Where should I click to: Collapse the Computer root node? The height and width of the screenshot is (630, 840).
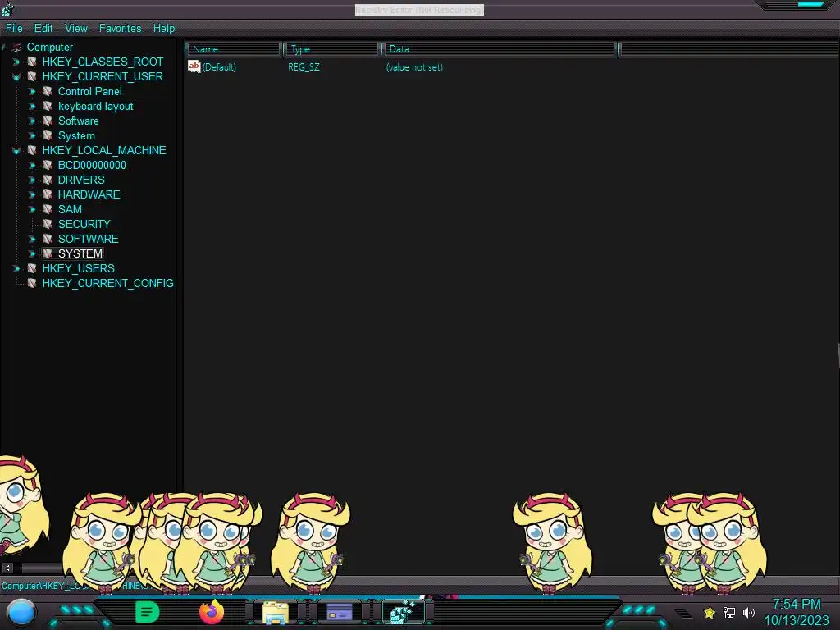[x=4, y=47]
